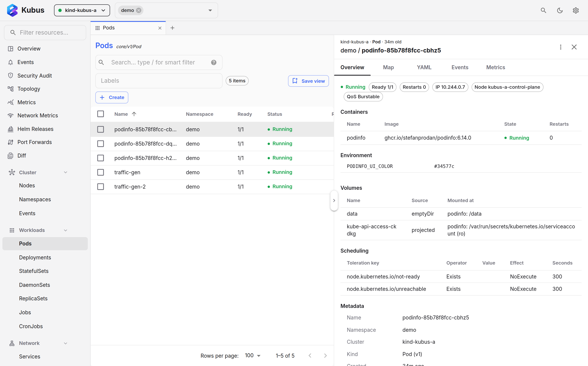The height and width of the screenshot is (366, 588).
Task: Close the Pods tab
Action: pyautogui.click(x=160, y=28)
